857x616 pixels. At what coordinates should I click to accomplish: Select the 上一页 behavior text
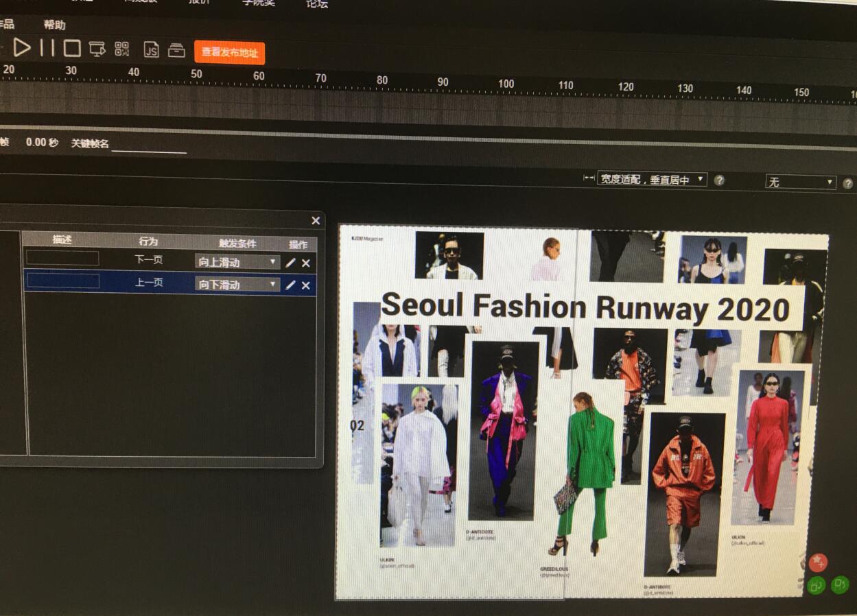(x=148, y=283)
